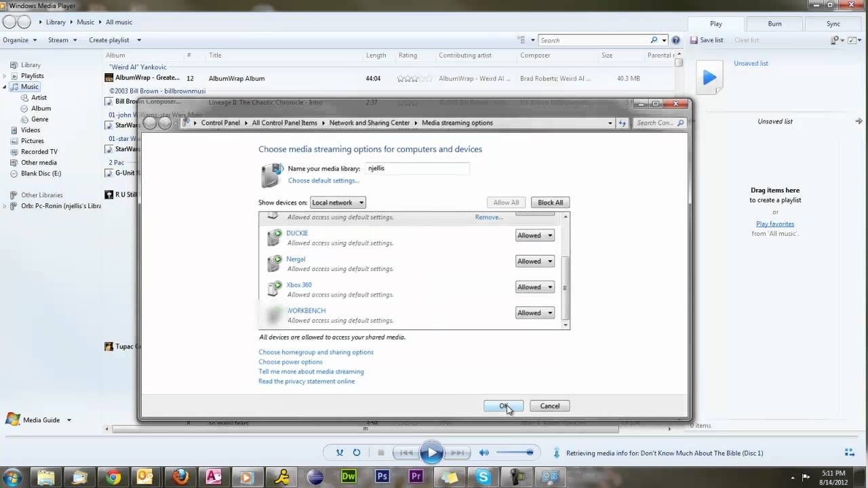Turn on shuffle in Media Player controls

pyautogui.click(x=340, y=452)
